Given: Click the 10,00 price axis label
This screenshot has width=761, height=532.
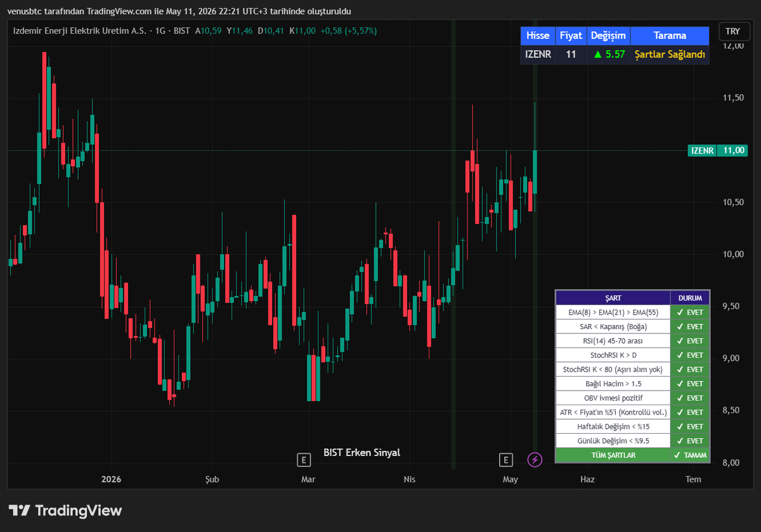Looking at the screenshot, I should click(732, 254).
